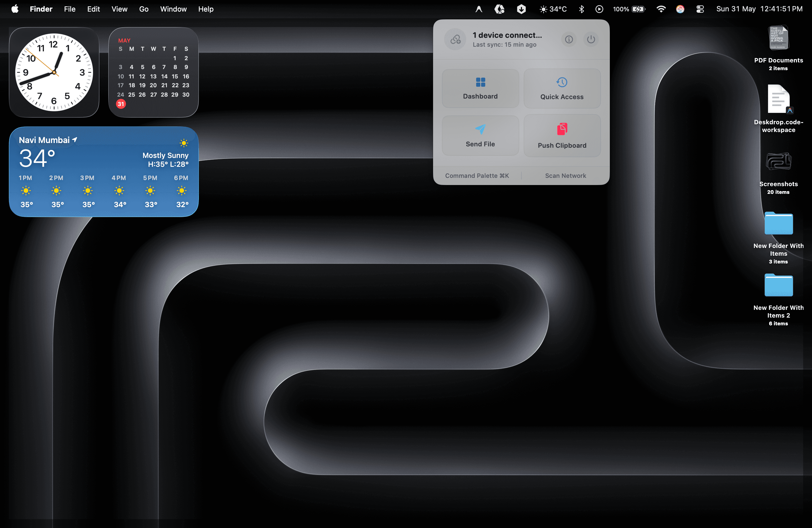Open the View menu
The height and width of the screenshot is (528, 812).
[119, 9]
